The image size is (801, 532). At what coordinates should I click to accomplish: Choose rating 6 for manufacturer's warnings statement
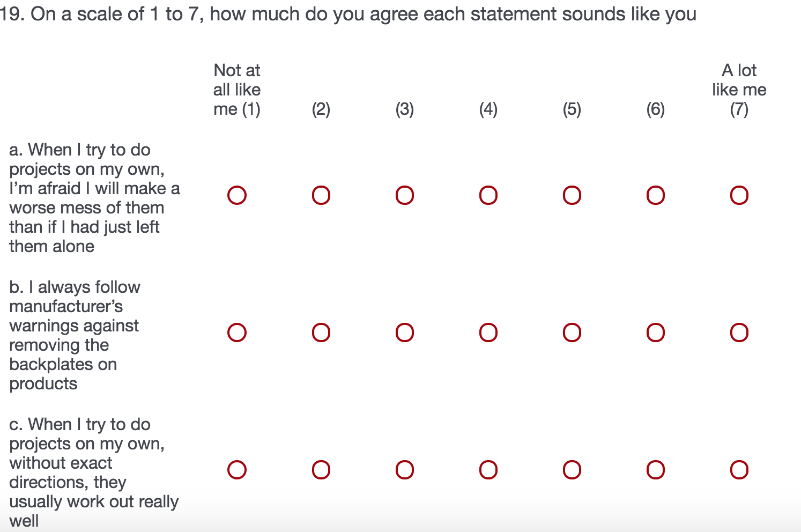click(x=656, y=332)
